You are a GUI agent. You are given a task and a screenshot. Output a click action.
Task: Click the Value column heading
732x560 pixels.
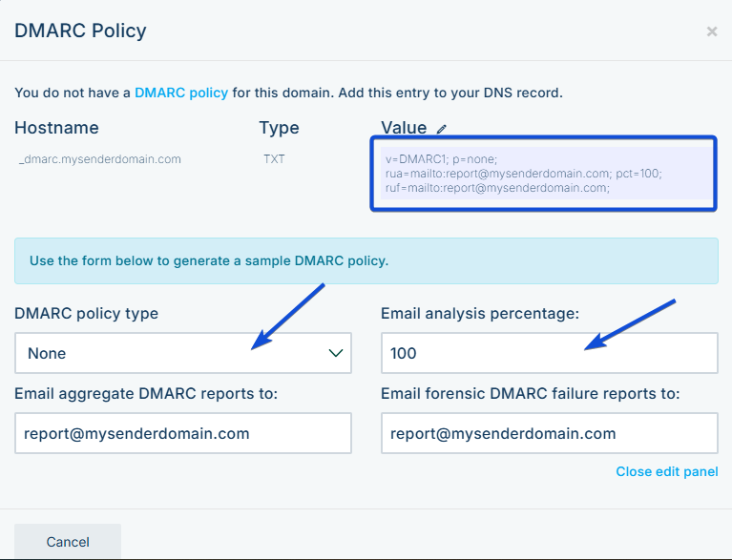404,128
